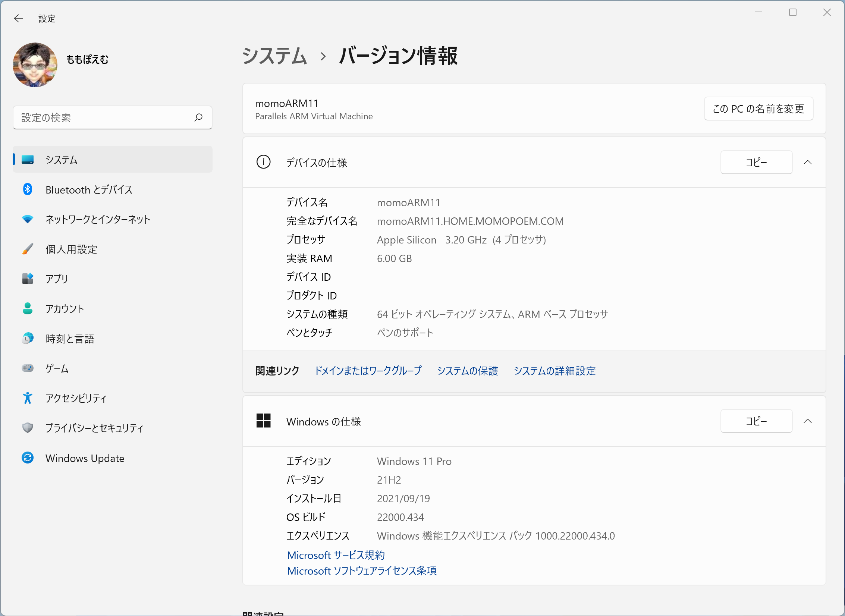Viewport: 845px width, 616px height.
Task: Maximize the 設定 window
Action: click(793, 12)
